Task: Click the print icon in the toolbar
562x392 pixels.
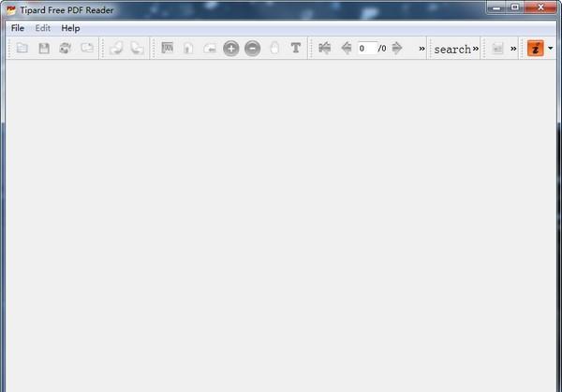Action: click(x=66, y=48)
